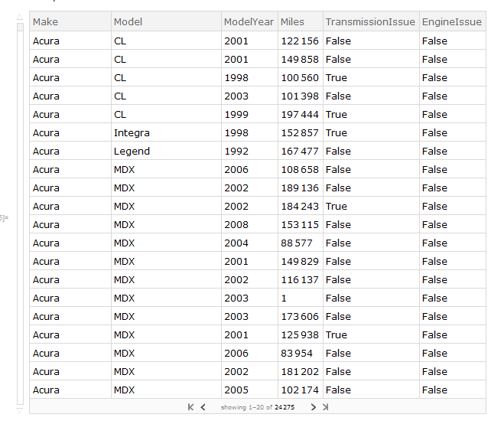Click the miles value 173 606
This screenshot has height=424, width=504.
(x=300, y=317)
